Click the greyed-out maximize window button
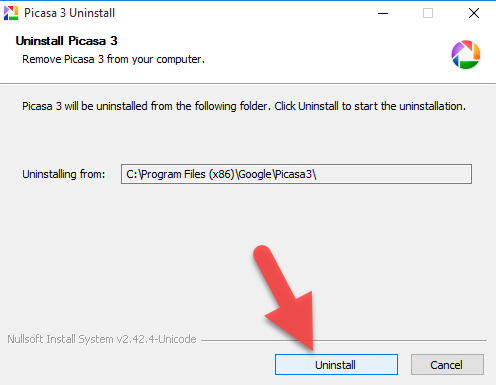The width and height of the screenshot is (496, 385). pyautogui.click(x=428, y=13)
